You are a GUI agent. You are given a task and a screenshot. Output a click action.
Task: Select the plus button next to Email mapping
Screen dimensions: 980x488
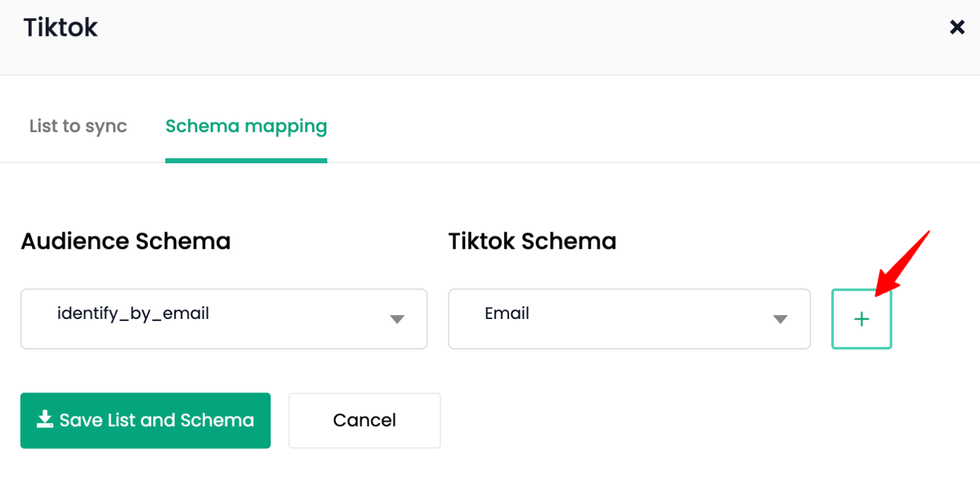click(861, 319)
